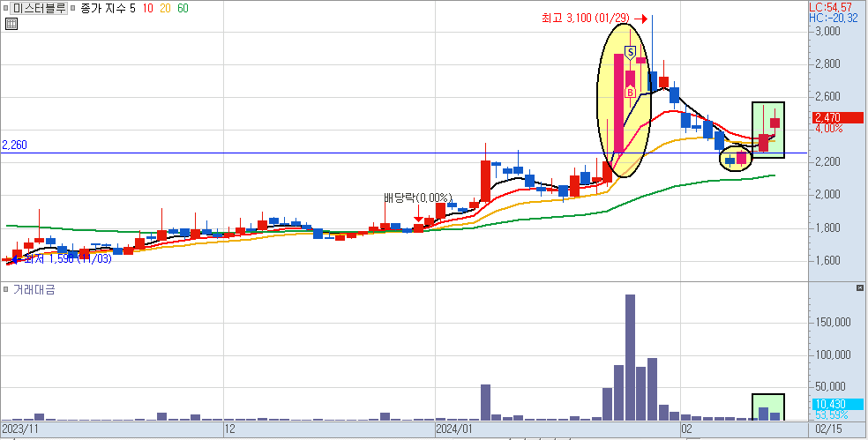Close the 거래대금 volume panel
Image resolution: width=868 pixels, height=440 pixels.
point(859,287)
